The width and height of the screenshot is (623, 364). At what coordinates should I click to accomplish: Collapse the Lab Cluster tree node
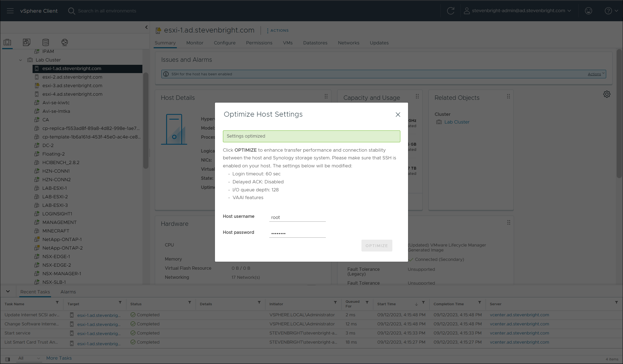pyautogui.click(x=20, y=60)
